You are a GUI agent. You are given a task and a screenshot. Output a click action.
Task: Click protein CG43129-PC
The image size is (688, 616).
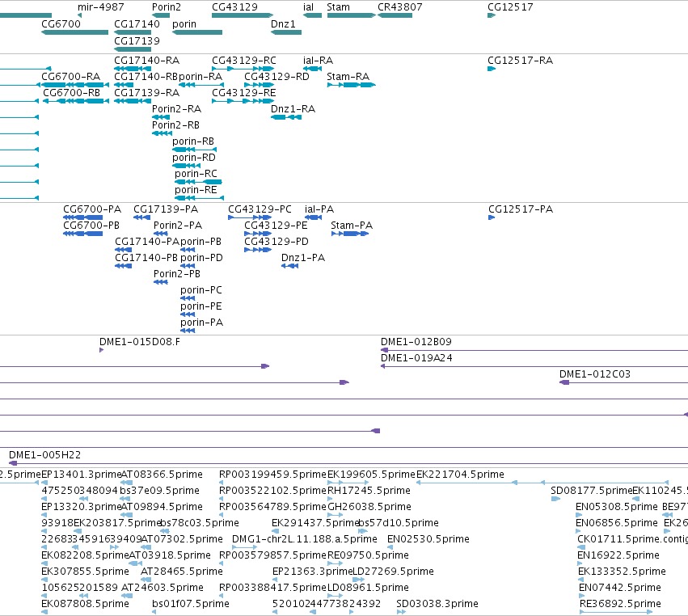tap(250, 217)
